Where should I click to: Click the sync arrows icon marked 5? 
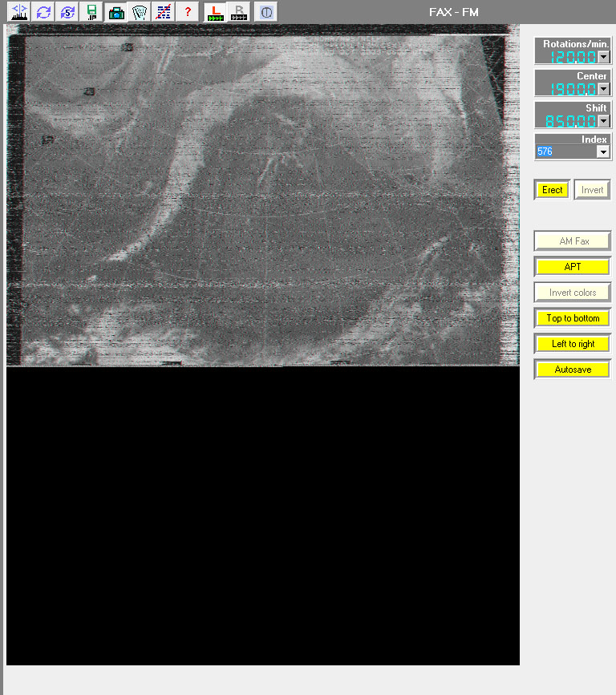pyautogui.click(x=67, y=12)
